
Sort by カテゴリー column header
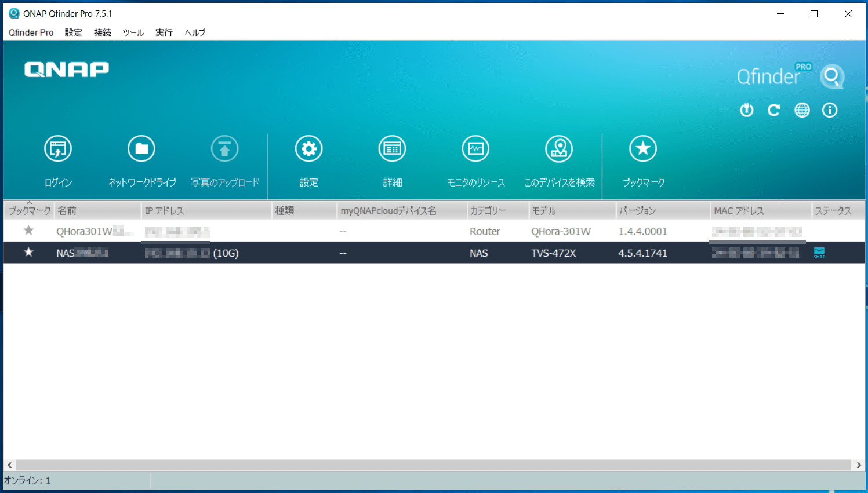coord(498,210)
